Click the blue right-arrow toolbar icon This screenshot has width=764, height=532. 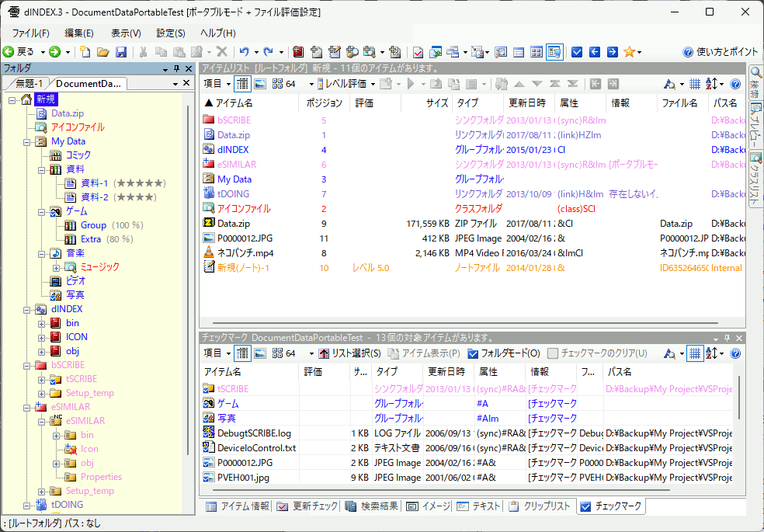coord(613,51)
